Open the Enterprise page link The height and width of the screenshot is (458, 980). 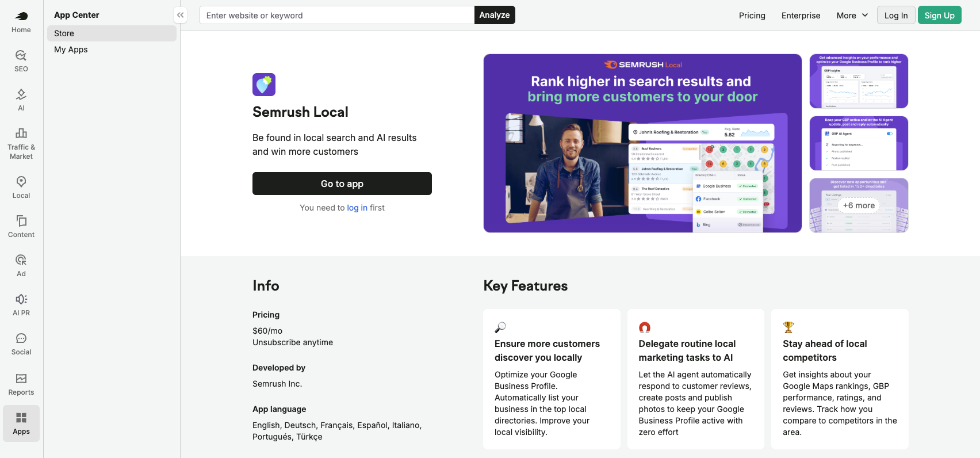[801, 16]
